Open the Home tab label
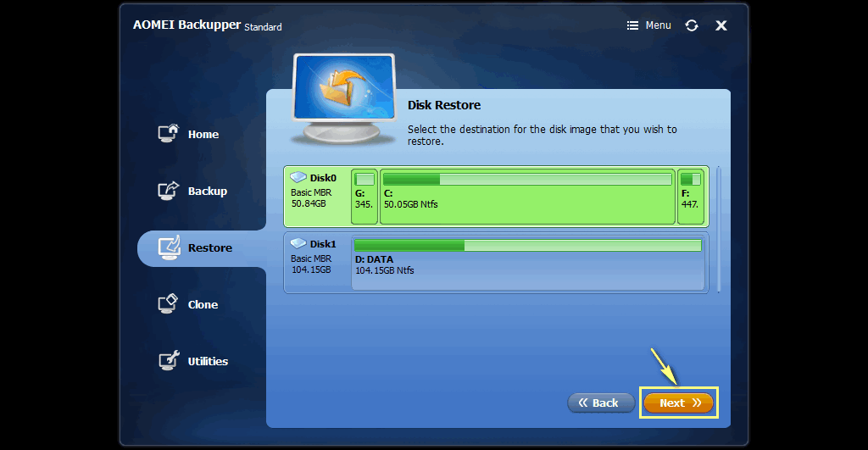 tap(203, 135)
